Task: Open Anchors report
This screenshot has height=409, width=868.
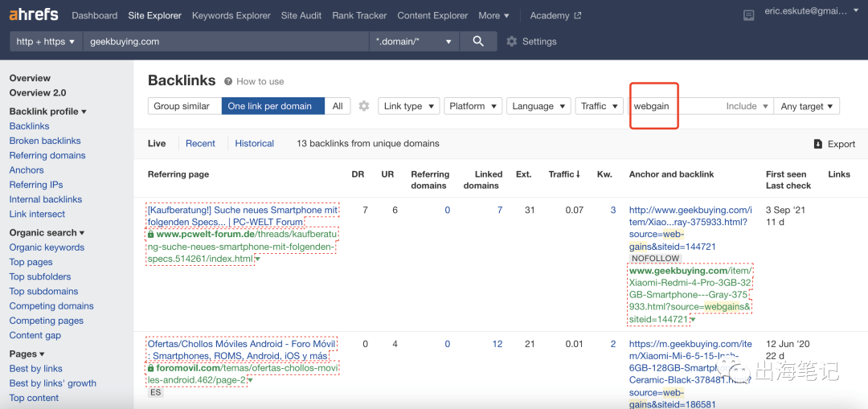Action: coord(27,170)
